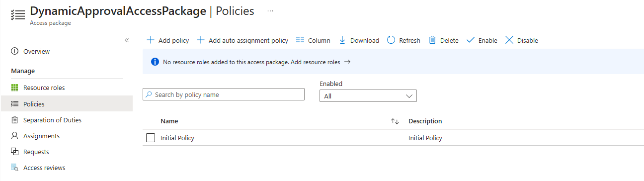Screen dimensions: 644x181
Task: Click the Resource roles grid icon
Action: pyautogui.click(x=14, y=88)
